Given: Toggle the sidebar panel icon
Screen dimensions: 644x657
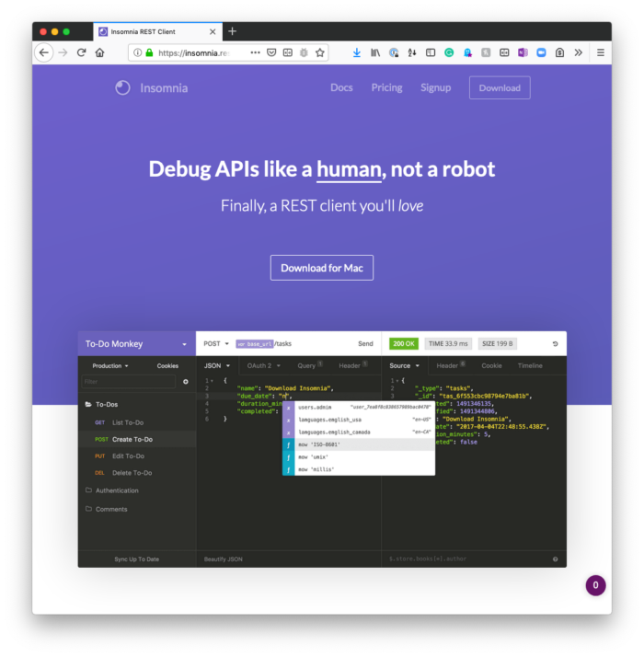Looking at the screenshot, I should pyautogui.click(x=431, y=52).
